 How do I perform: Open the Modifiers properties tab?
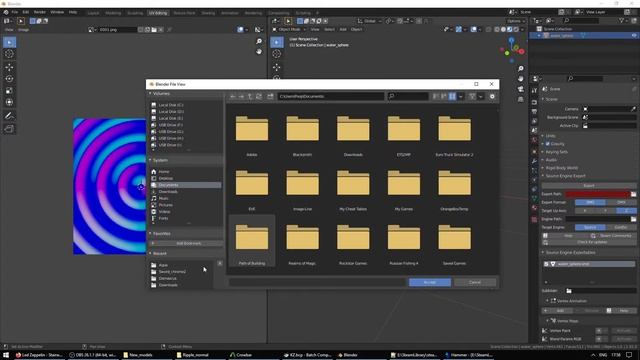tap(534, 161)
